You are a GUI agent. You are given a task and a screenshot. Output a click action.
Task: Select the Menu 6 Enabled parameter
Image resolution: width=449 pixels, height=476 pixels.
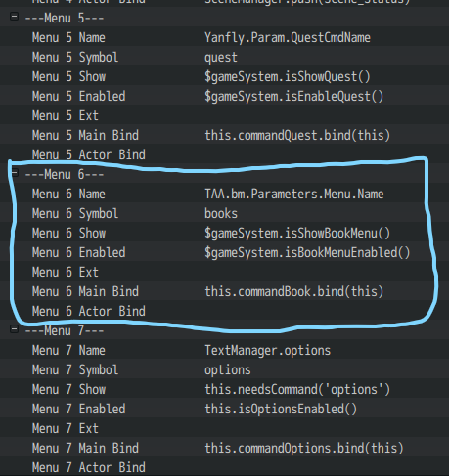78,252
